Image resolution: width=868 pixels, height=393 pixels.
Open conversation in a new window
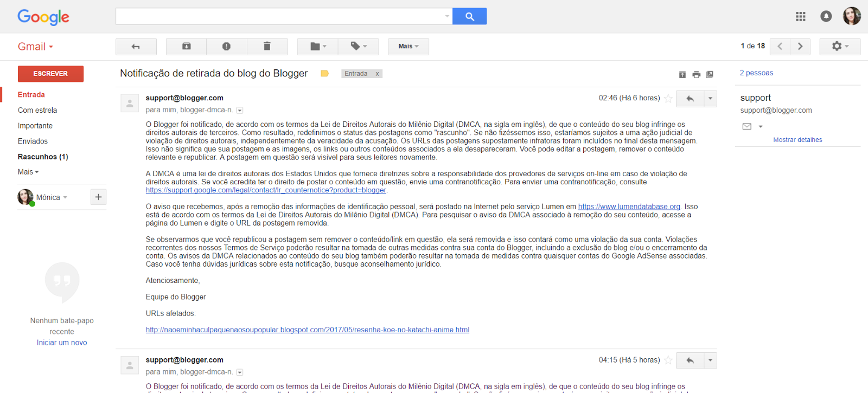pos(710,74)
